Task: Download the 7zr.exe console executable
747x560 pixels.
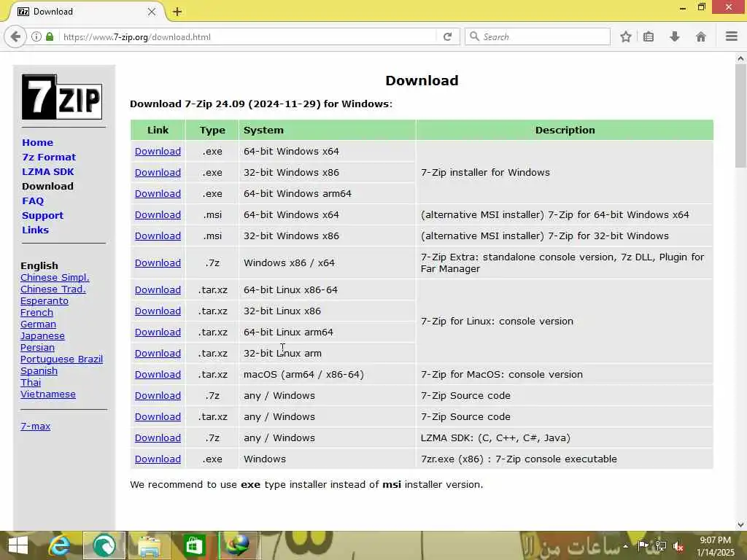Action: tap(158, 459)
